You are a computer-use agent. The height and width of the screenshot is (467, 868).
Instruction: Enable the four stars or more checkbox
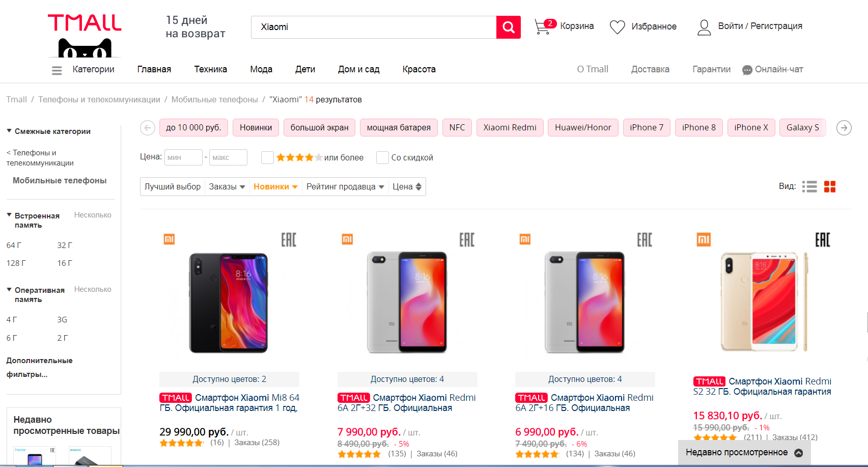(x=267, y=158)
